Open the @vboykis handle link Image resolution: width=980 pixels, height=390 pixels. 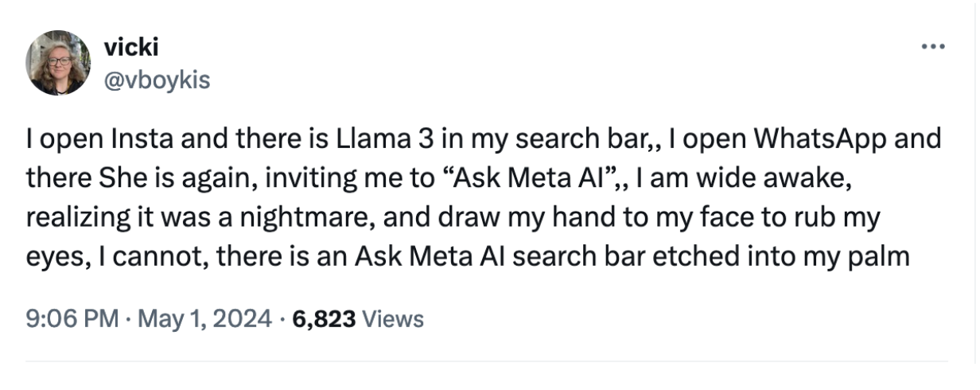(157, 80)
